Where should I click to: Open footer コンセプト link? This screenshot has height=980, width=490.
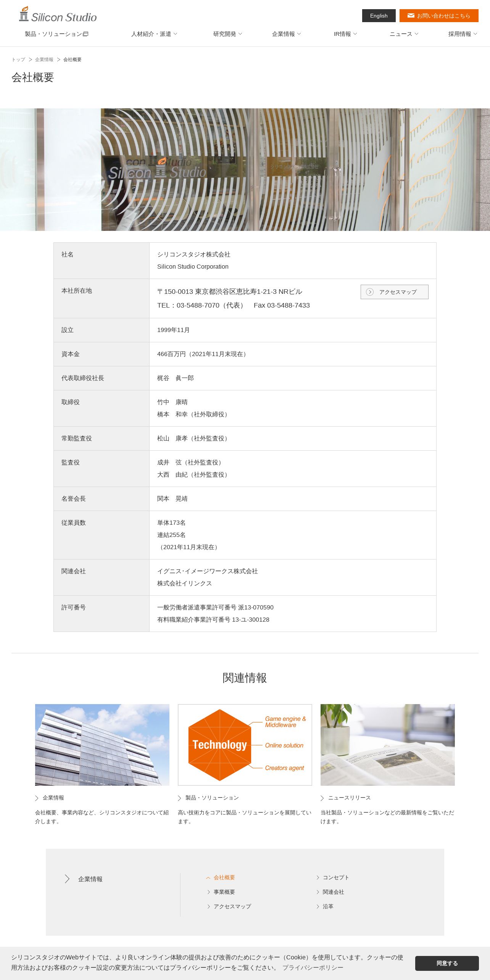click(336, 877)
